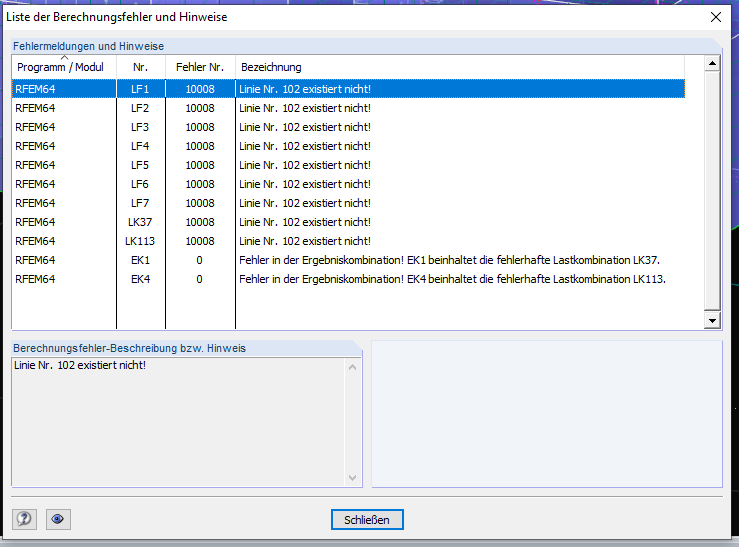
Task: Click error number 10008 in LF5 row
Action: (200, 165)
